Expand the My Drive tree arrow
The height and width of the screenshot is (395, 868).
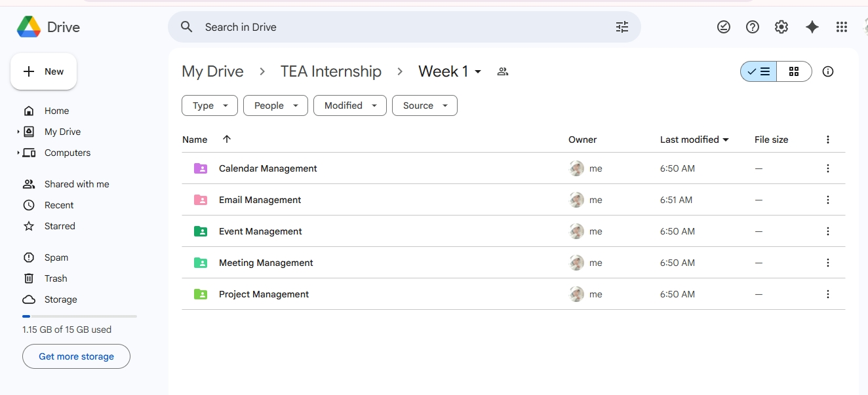pyautogui.click(x=18, y=132)
